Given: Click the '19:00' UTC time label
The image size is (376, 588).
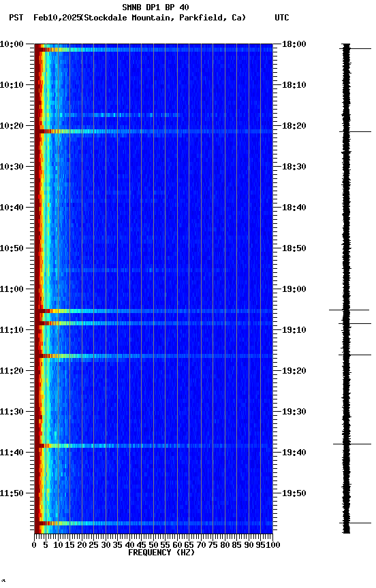Looking at the screenshot, I should click(294, 289).
